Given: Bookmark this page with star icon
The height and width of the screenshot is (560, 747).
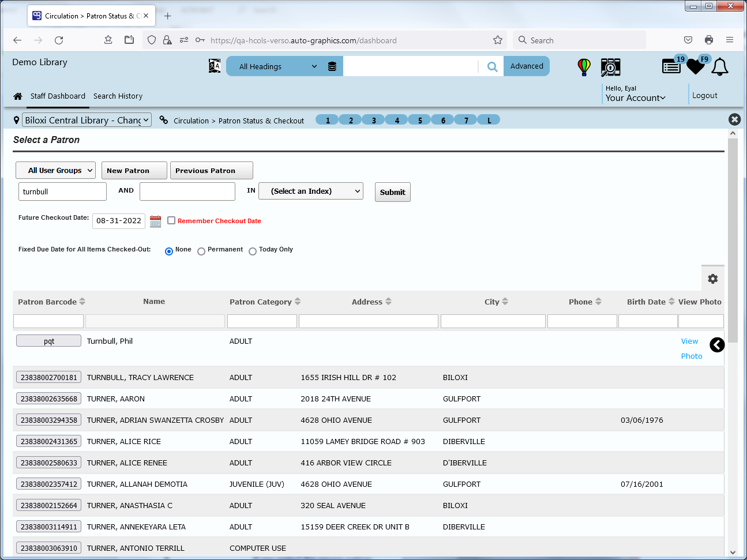Looking at the screenshot, I should coord(498,40).
